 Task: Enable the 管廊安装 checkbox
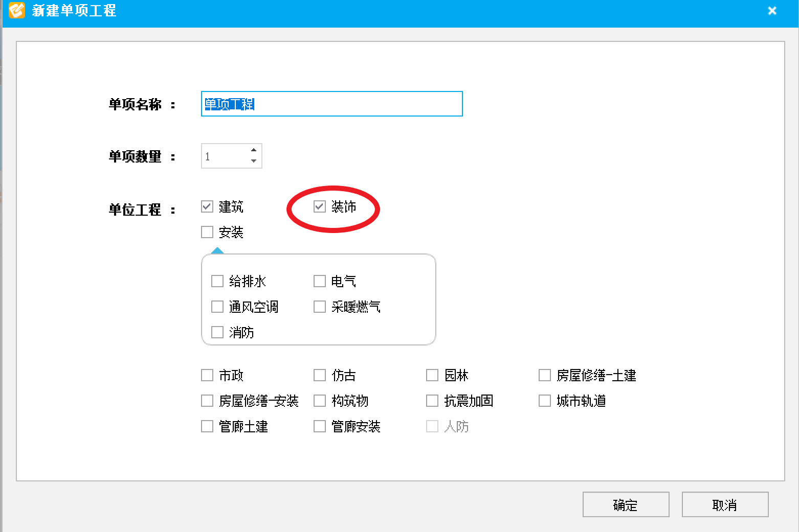point(320,426)
